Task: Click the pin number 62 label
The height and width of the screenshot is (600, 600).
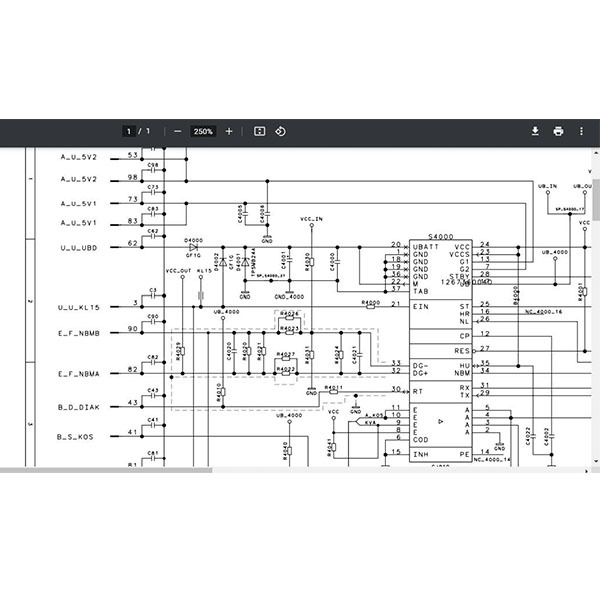Action: pyautogui.click(x=132, y=243)
